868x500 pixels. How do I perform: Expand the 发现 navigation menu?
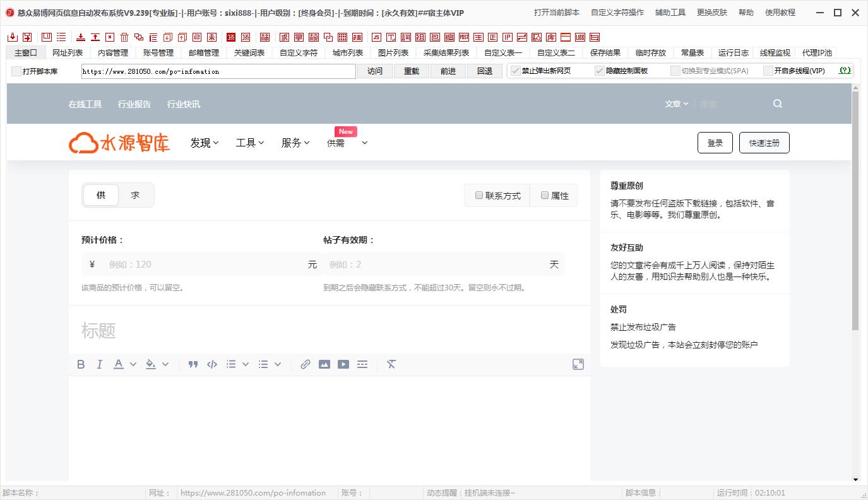click(x=205, y=143)
